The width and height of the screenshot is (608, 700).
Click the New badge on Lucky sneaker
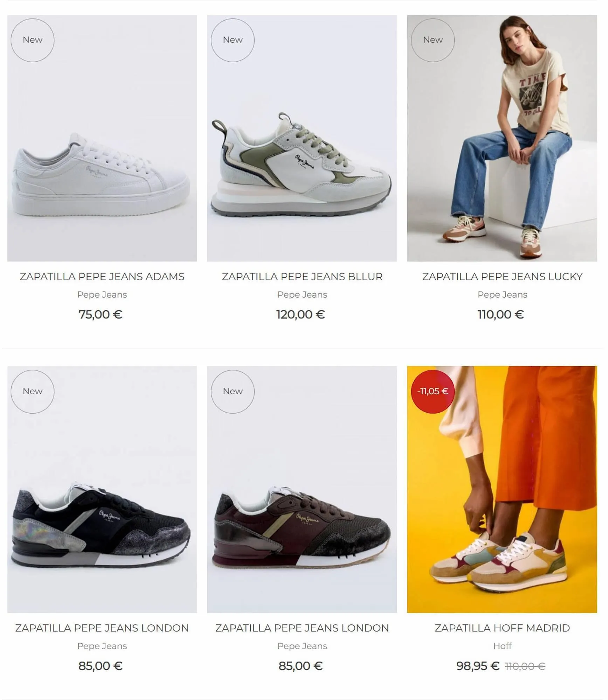433,40
